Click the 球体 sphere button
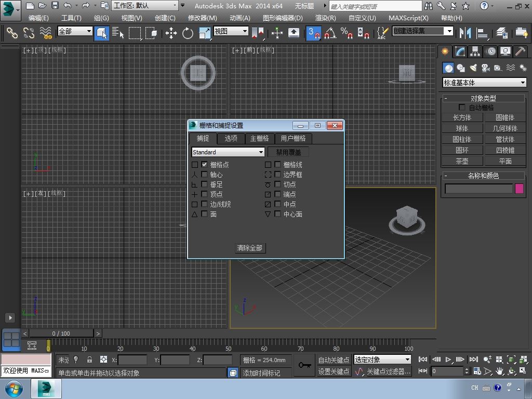Viewport: 532px width, 399px height. 462,129
